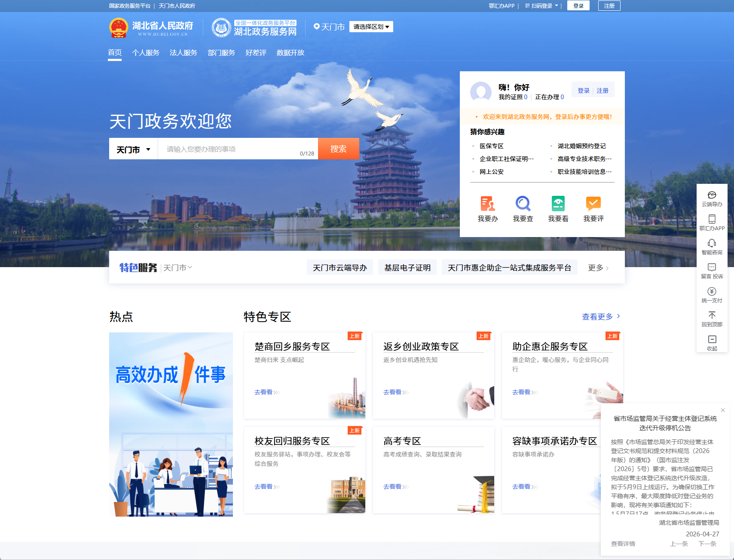The width and height of the screenshot is (734, 560).
Task: Open the 我要查 search icon
Action: pos(523,204)
